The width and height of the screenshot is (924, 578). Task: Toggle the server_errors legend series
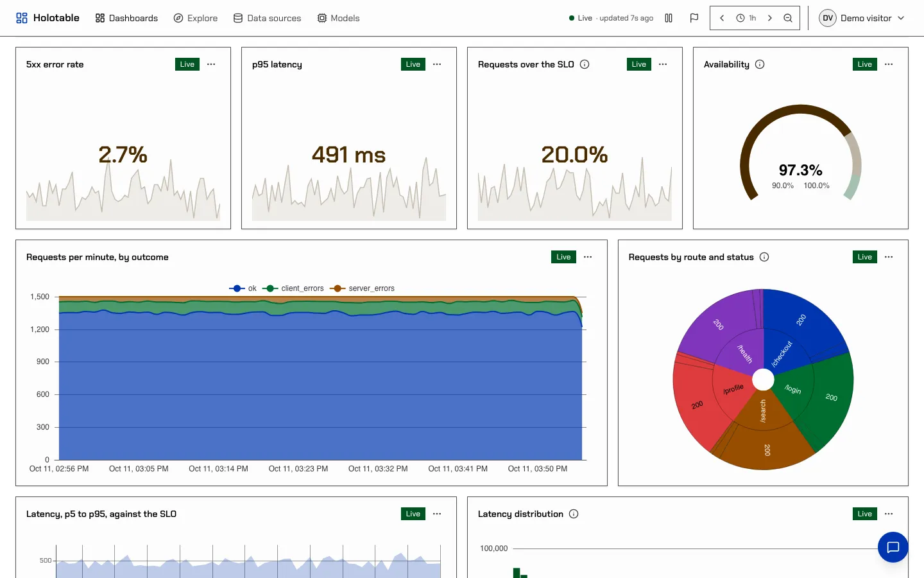(x=363, y=288)
